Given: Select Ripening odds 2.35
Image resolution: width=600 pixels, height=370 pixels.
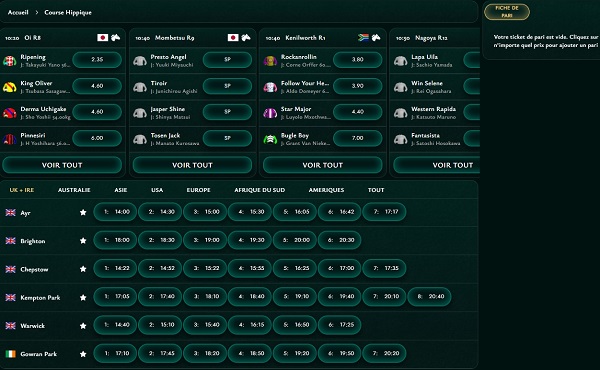Looking at the screenshot, I should 97,60.
